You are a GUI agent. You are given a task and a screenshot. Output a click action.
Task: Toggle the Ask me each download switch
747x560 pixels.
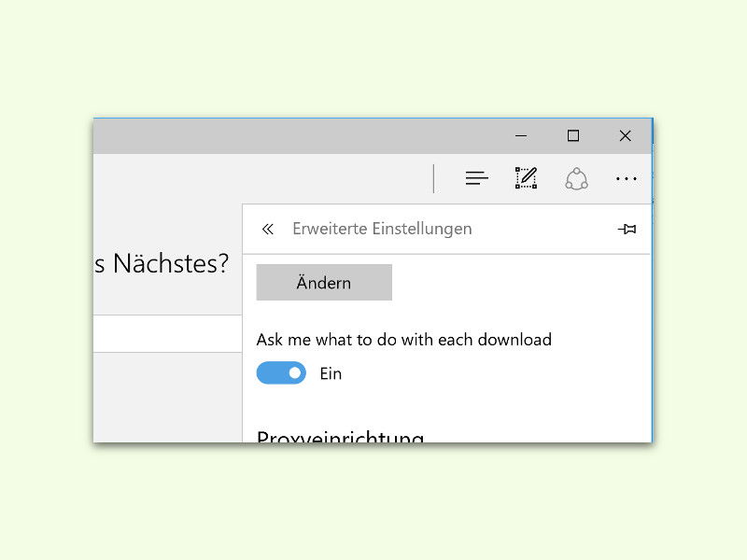pos(281,372)
